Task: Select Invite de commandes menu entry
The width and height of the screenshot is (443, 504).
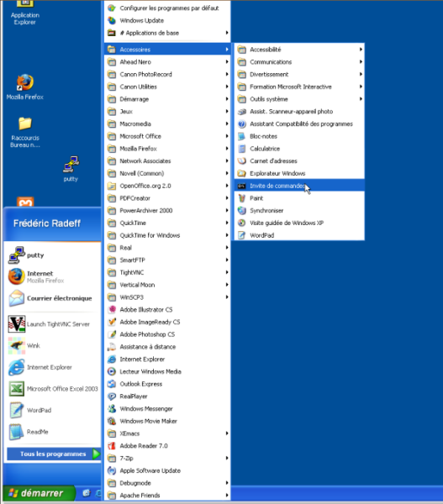Action: [299, 186]
